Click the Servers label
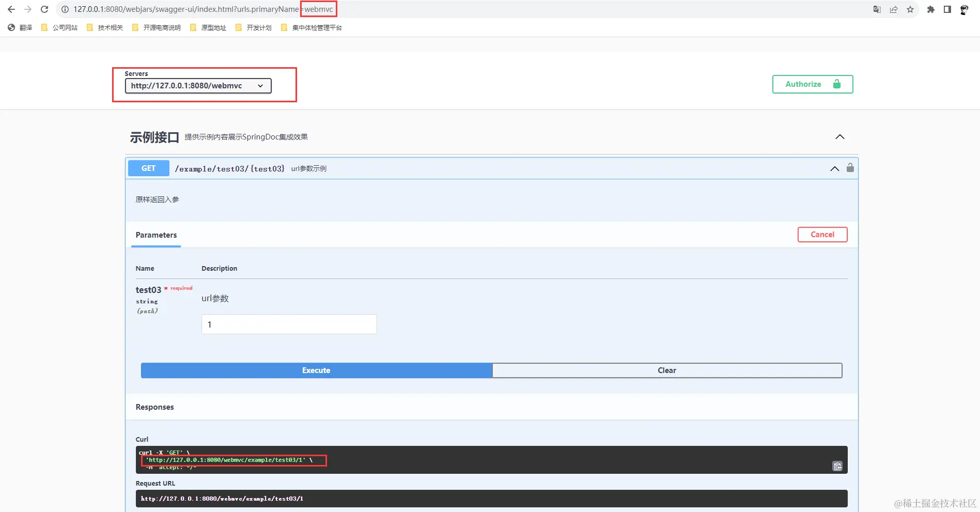980x512 pixels. click(136, 74)
